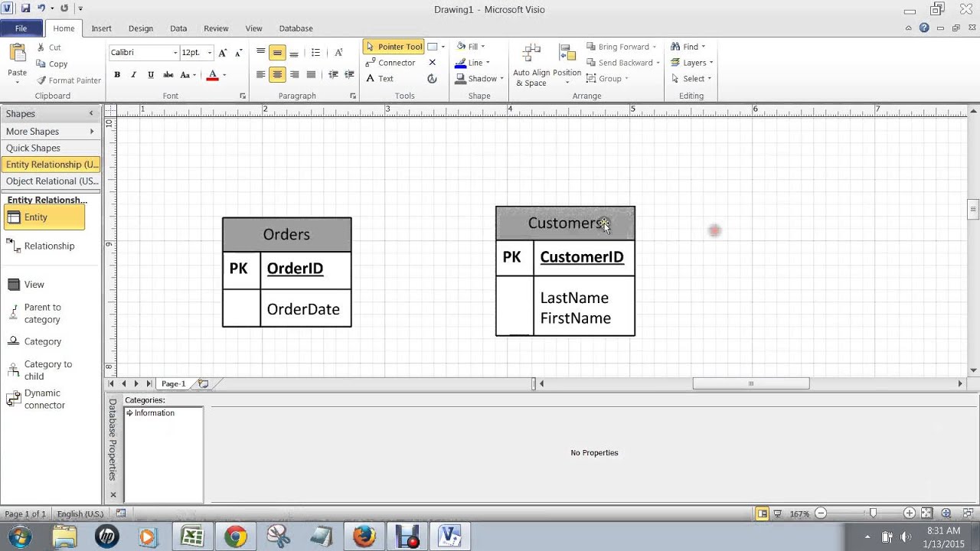
Task: Toggle Underline text formatting
Action: pyautogui.click(x=151, y=75)
